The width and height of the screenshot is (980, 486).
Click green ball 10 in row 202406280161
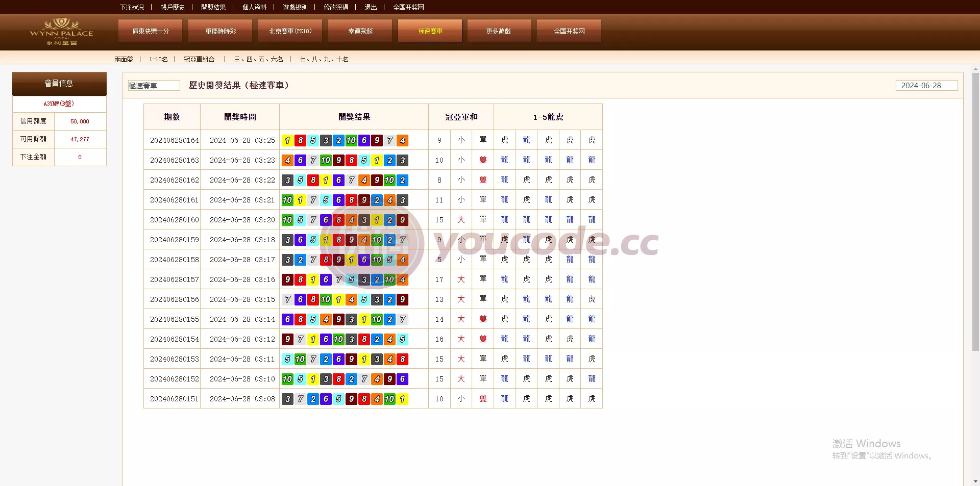(x=287, y=200)
